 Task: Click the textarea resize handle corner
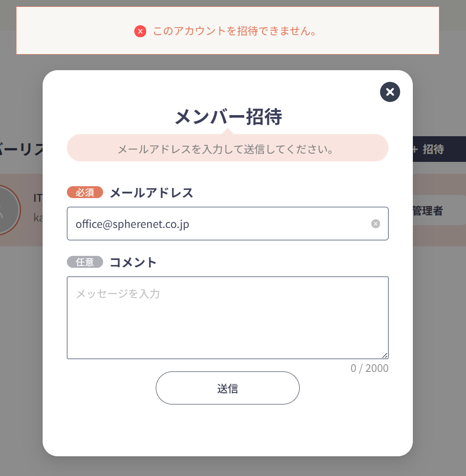(385, 355)
